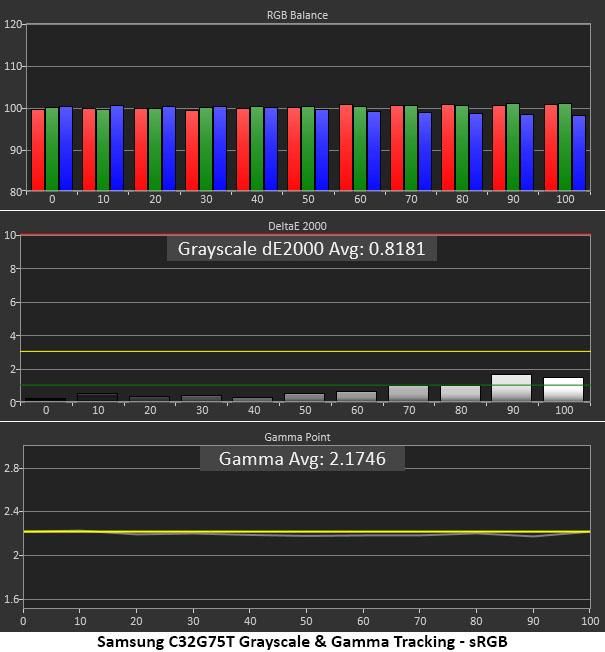This screenshot has height=652, width=605.
Task: Click the DeltaE 2000 chart title
Action: (297, 226)
